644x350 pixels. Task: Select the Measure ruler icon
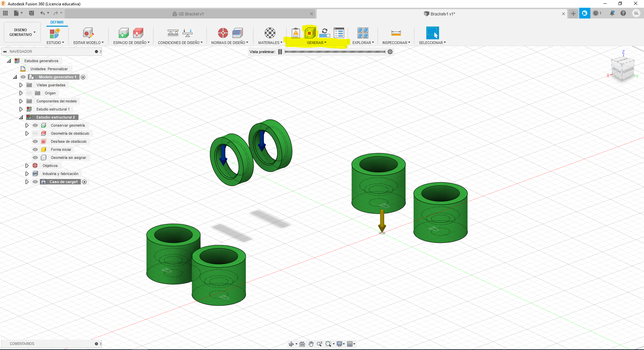396,33
